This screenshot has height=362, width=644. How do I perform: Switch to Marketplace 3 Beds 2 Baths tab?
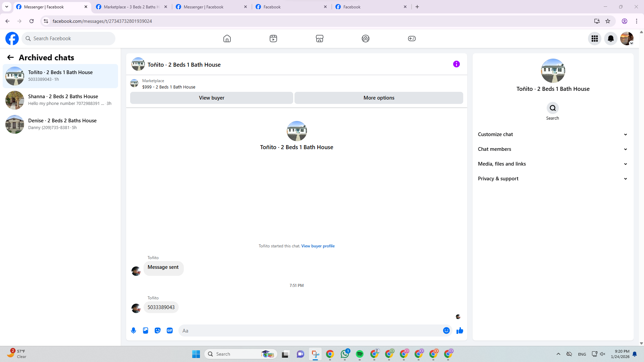(131, 7)
